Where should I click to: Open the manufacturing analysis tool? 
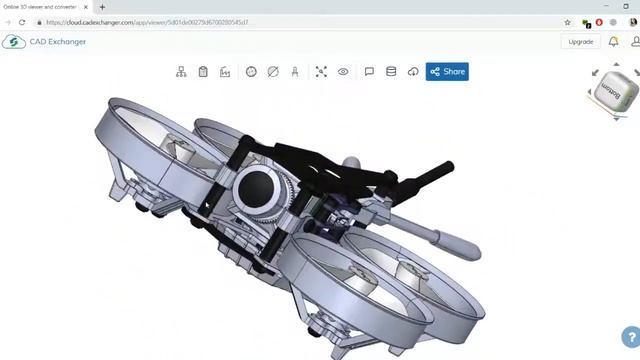click(225, 72)
